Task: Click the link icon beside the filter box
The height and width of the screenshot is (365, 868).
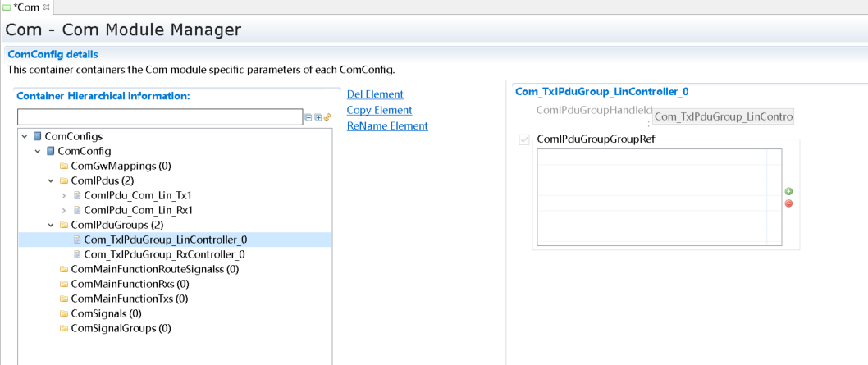Action: 327,117
